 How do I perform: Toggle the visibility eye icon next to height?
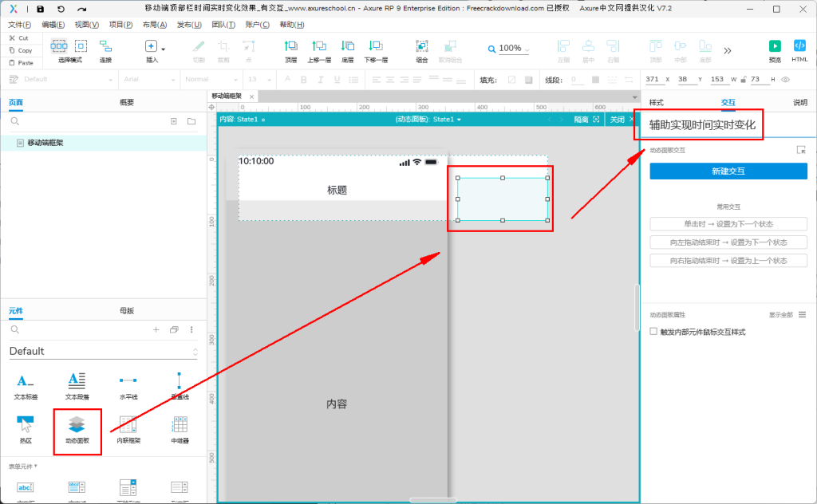786,80
